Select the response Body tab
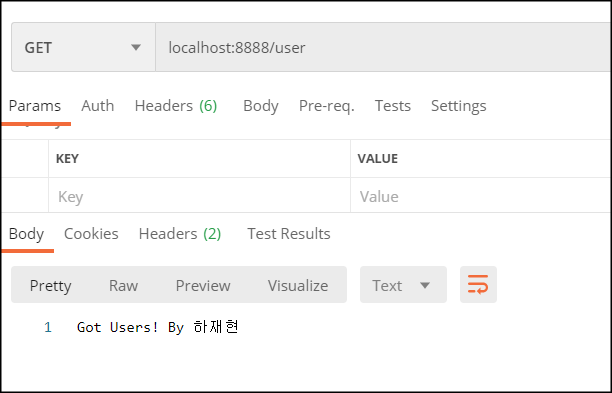 [x=26, y=234]
